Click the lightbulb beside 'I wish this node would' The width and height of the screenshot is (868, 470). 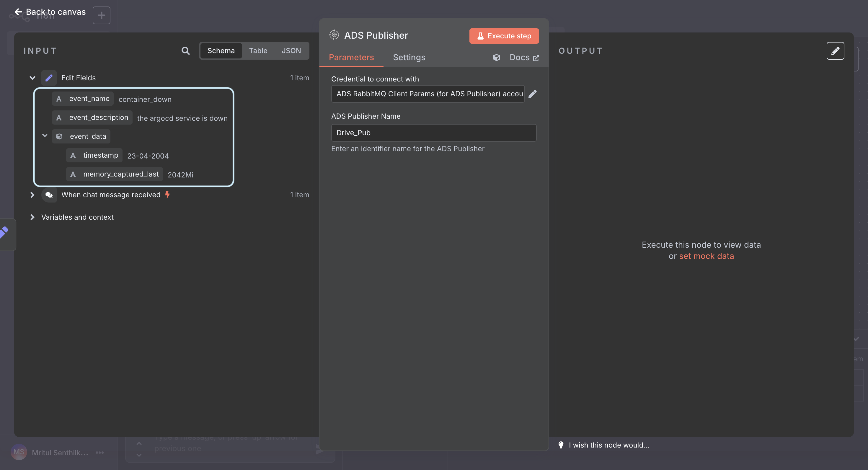(561, 445)
